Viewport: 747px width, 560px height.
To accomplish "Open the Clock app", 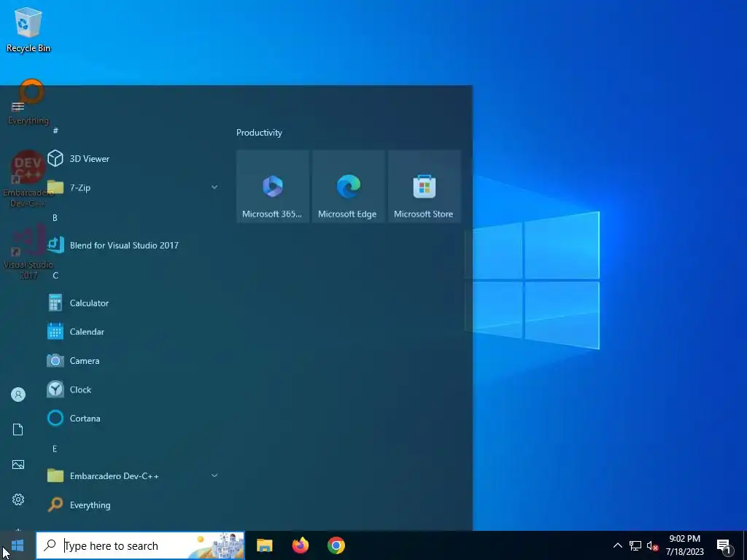I will coord(133,389).
